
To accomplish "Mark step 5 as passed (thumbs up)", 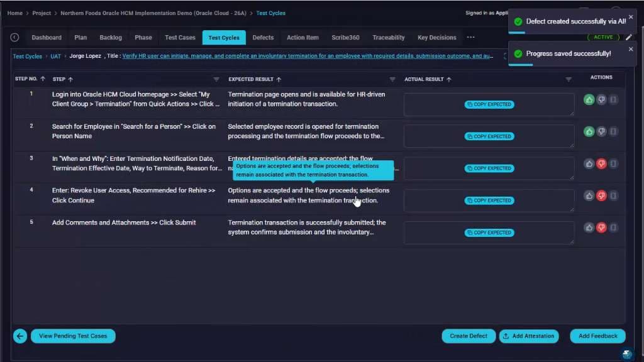I will pos(589,228).
